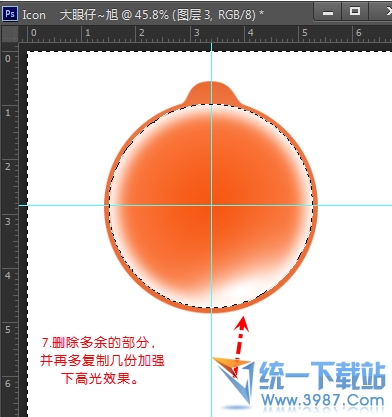392x417 pixels.
Task: Click the document title text 大眼仔~旭
Action: click(89, 15)
